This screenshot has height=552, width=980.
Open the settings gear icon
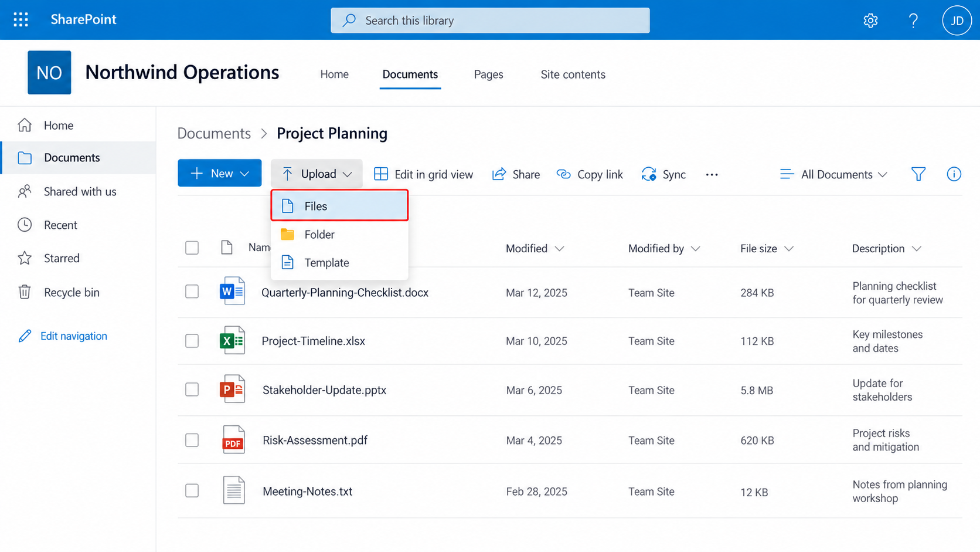click(870, 21)
